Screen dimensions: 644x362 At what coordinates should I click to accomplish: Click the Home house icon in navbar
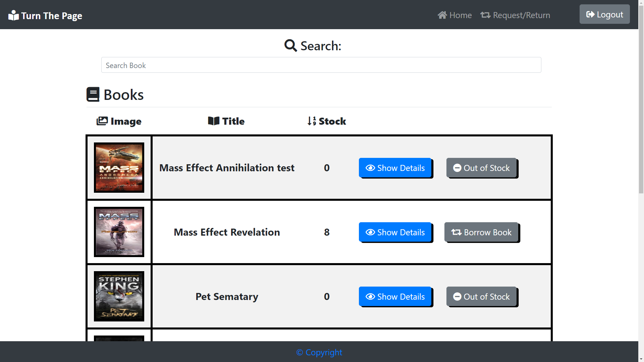(442, 15)
